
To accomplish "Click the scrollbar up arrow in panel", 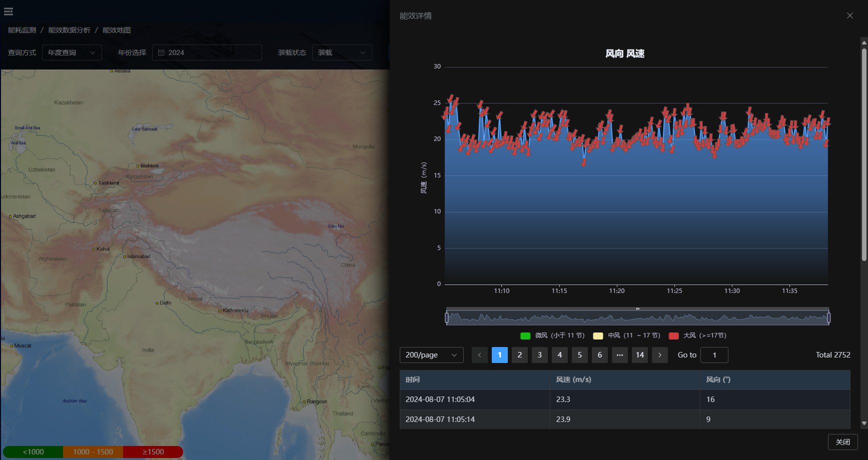I will tap(864, 43).
